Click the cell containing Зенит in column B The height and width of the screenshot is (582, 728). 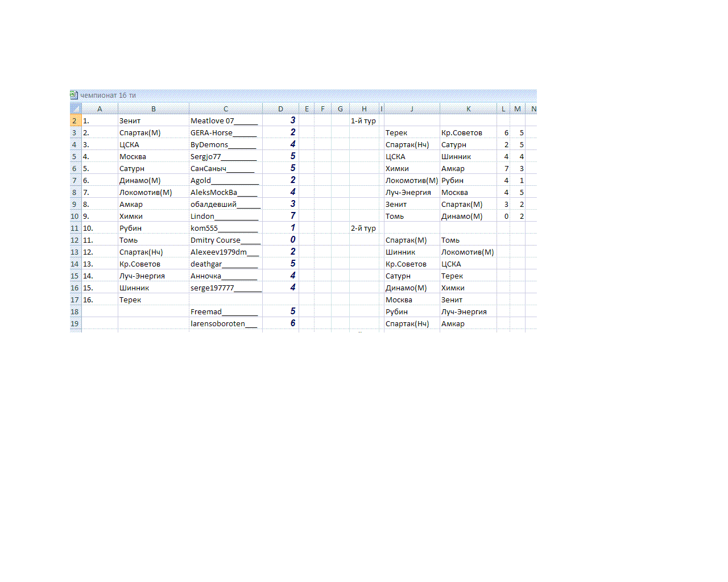coord(130,120)
